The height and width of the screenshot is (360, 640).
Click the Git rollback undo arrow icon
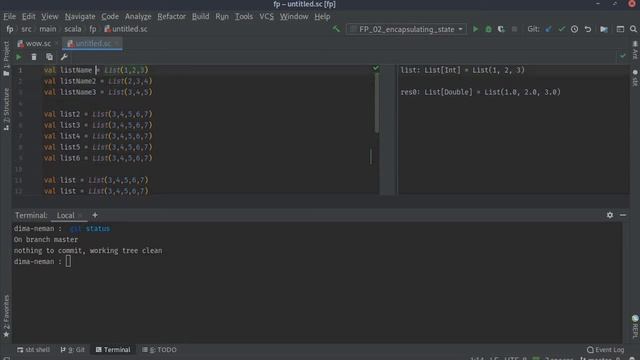(588, 29)
